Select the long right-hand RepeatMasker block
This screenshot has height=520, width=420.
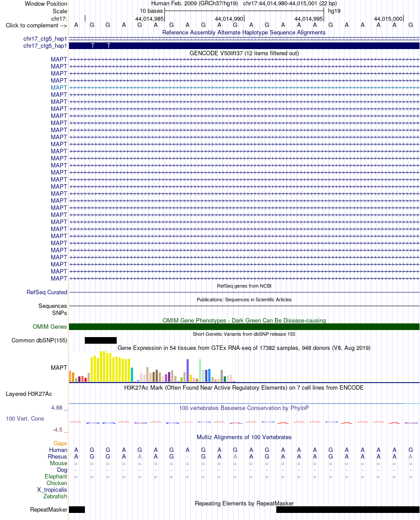347,510
